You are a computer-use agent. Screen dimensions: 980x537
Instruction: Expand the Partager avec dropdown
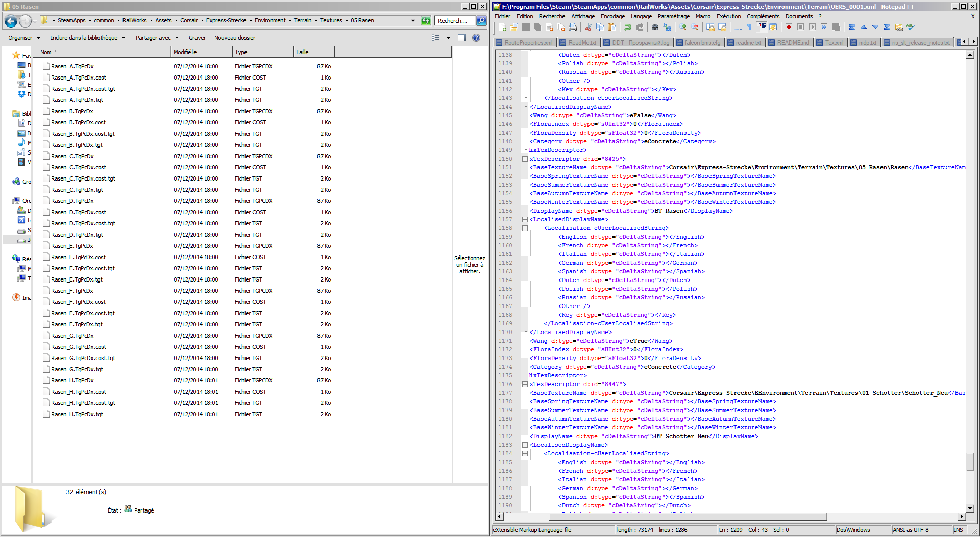(157, 38)
